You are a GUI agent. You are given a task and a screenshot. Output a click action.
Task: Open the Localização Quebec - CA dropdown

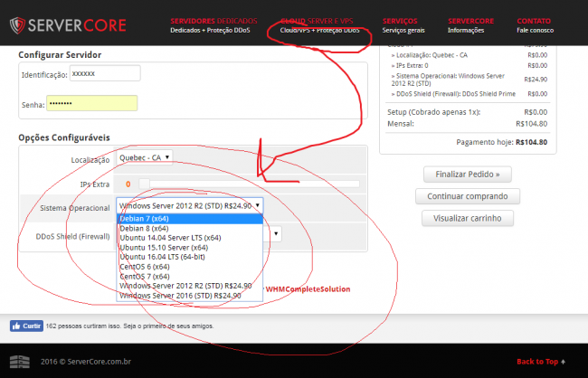click(145, 157)
